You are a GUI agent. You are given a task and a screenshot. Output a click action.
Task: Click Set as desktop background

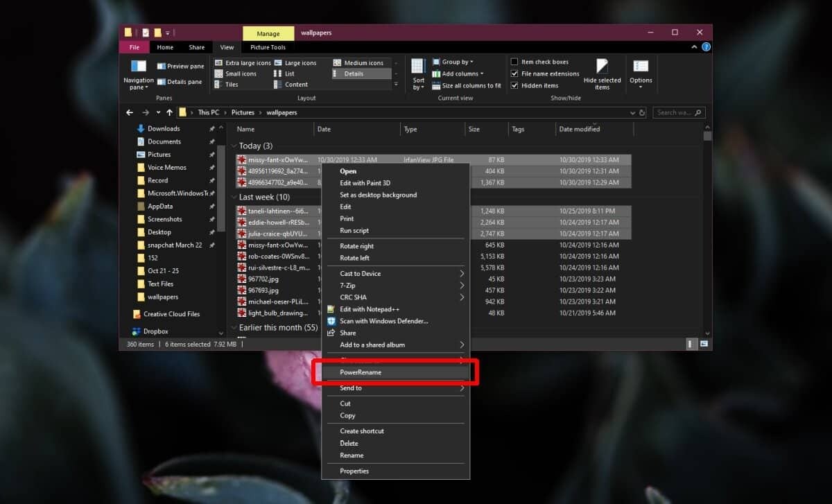click(378, 195)
